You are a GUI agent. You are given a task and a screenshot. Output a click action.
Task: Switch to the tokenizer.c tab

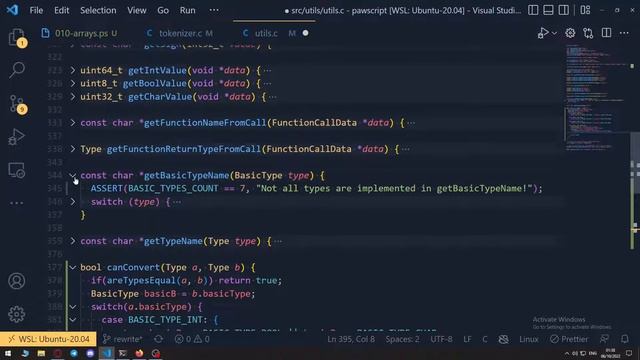point(180,33)
